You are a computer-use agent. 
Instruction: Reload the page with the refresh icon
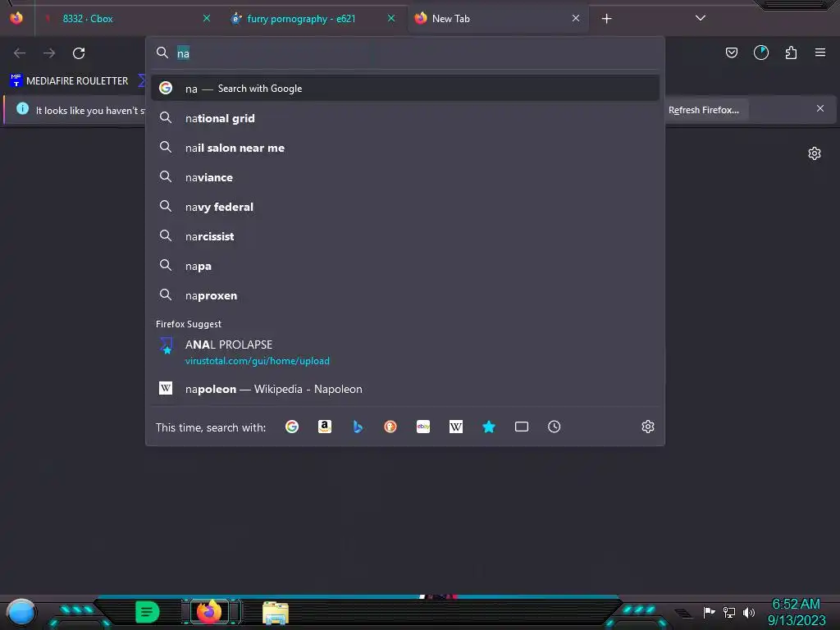79,53
